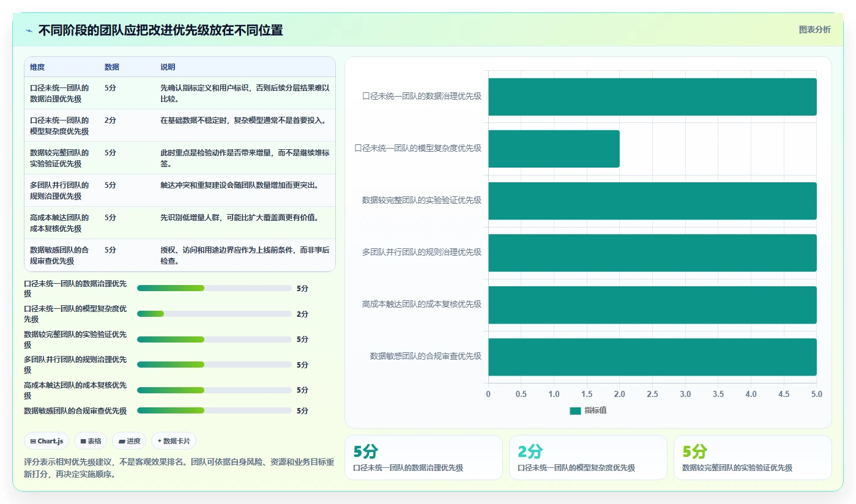Screen dimensions: 856x504
Task: Click progress bar for 口径未统一团队的模型复杂度优先级
Action: coord(214,314)
